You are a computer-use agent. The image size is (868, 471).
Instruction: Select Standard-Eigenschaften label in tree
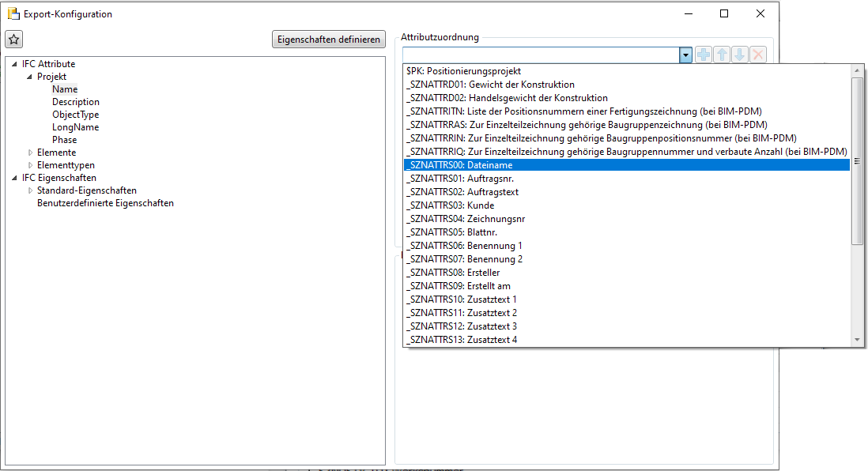[87, 190]
